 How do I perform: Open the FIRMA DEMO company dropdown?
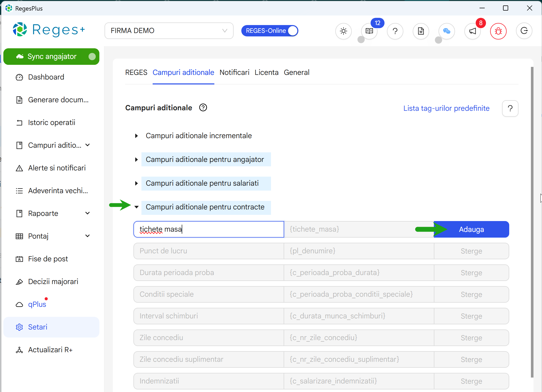pyautogui.click(x=169, y=30)
